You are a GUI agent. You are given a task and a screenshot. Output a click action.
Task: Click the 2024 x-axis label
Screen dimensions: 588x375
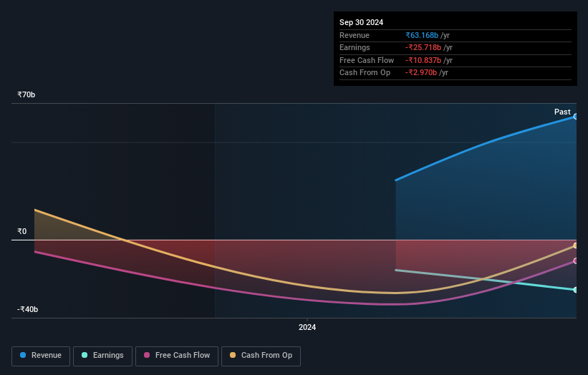[x=307, y=327]
